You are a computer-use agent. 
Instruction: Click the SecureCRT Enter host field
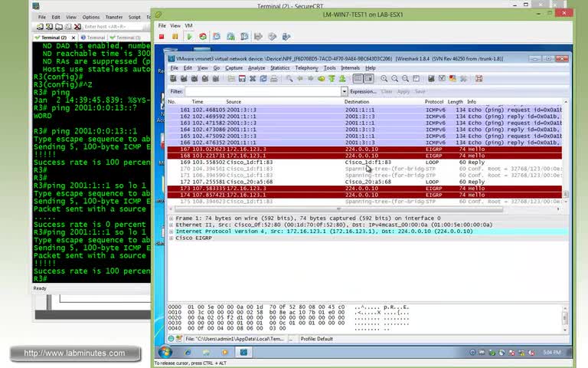(113, 27)
